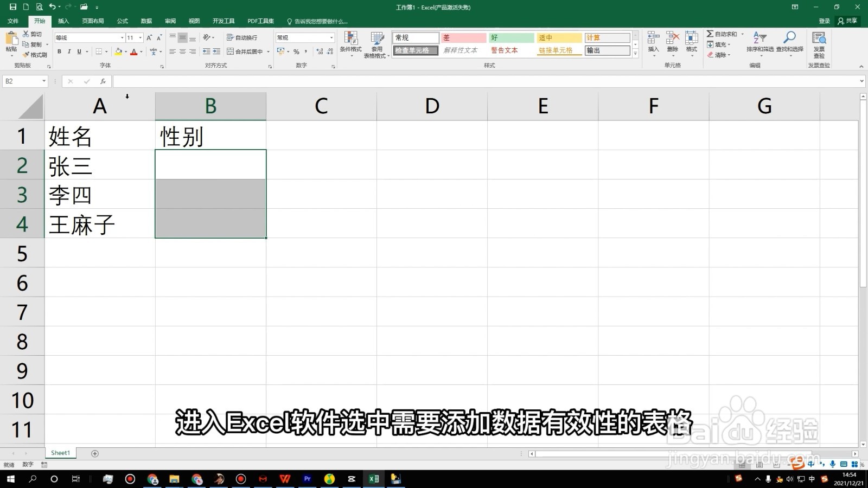Click the decrease font size icon

[x=158, y=37]
